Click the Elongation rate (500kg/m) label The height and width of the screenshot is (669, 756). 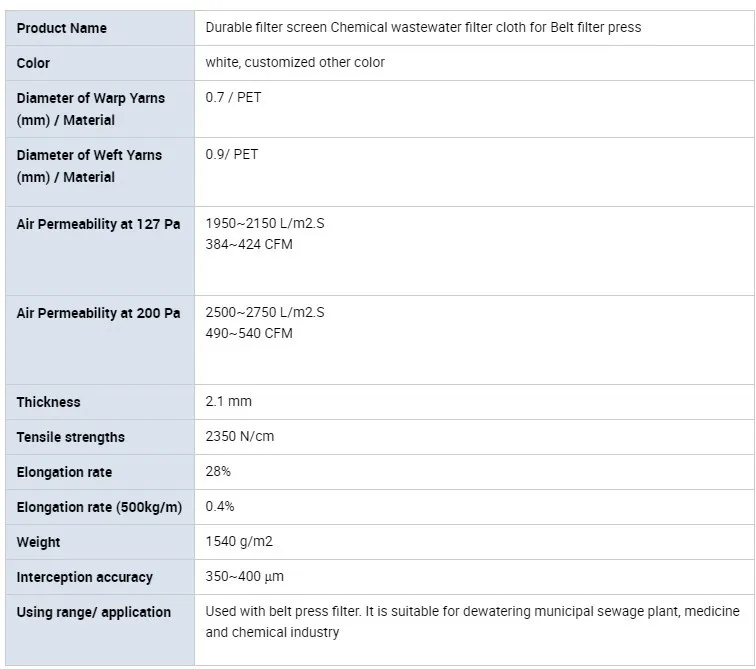click(x=99, y=507)
